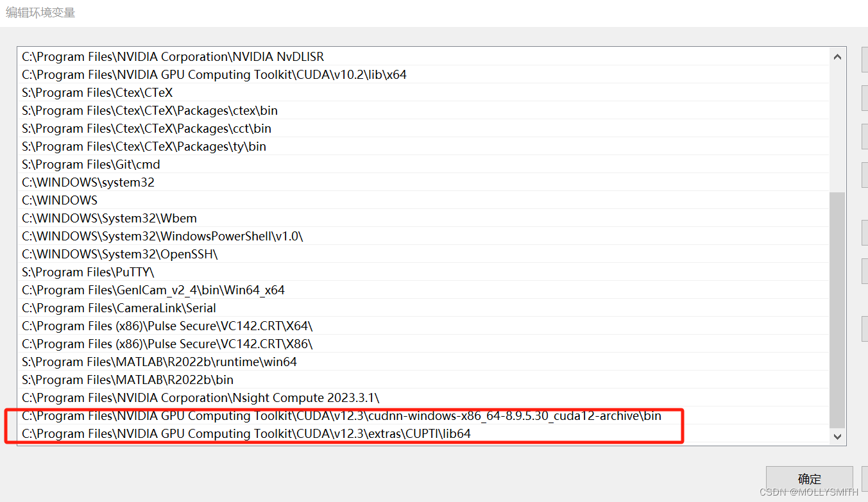
Task: Select the MATLAB R2022b runtime\win64 path
Action: (x=423, y=362)
